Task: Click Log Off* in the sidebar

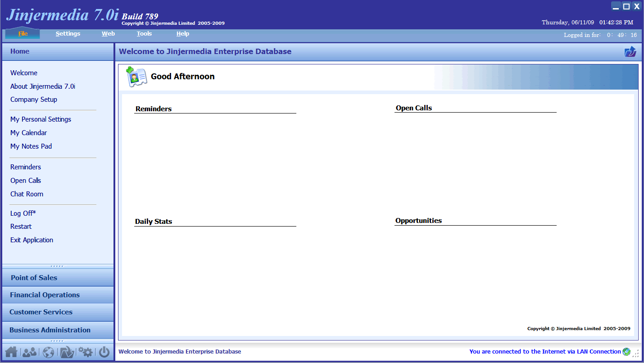Action: tap(23, 213)
